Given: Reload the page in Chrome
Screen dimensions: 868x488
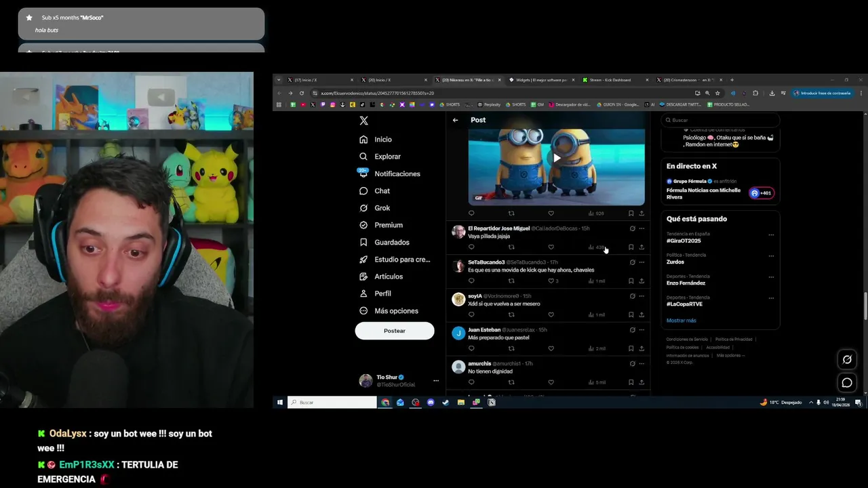Looking at the screenshot, I should [x=302, y=93].
